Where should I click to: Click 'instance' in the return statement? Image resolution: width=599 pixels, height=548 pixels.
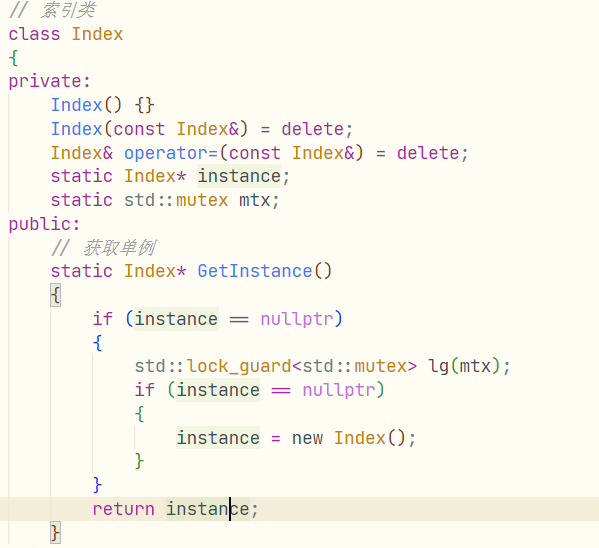pos(208,509)
